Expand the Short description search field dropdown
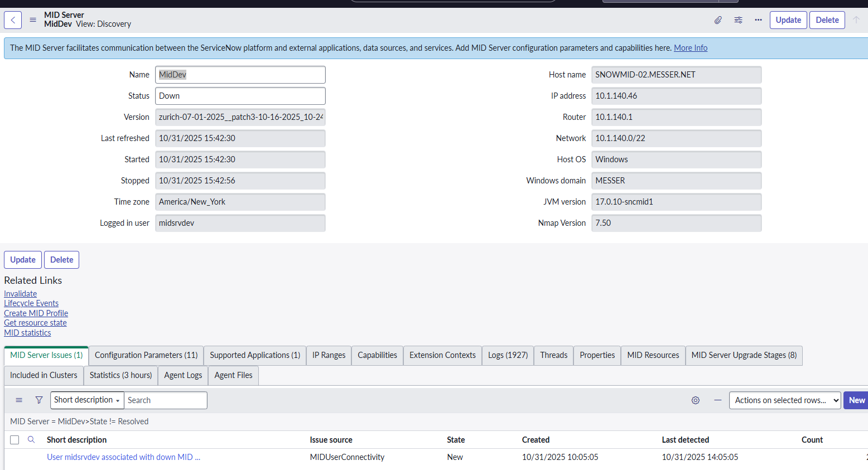868x470 pixels. tap(87, 400)
